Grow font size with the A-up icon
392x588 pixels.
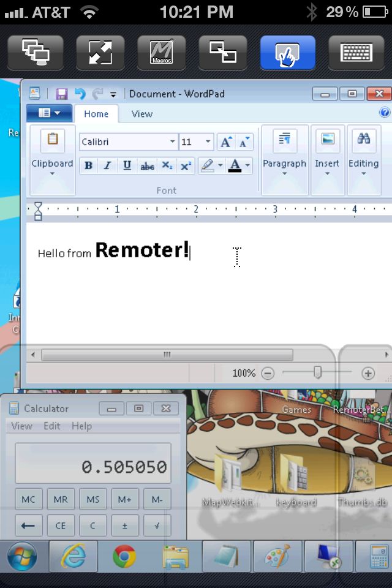[x=225, y=142]
